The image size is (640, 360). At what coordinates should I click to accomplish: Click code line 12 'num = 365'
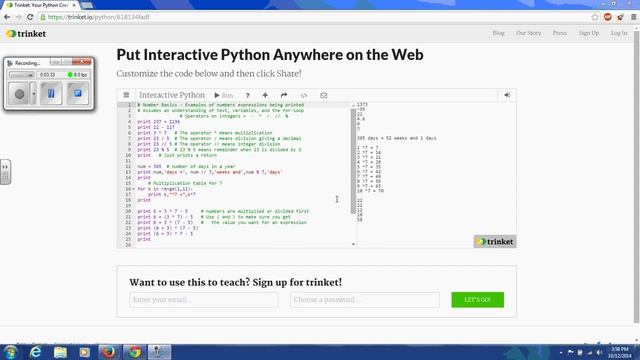pos(186,167)
